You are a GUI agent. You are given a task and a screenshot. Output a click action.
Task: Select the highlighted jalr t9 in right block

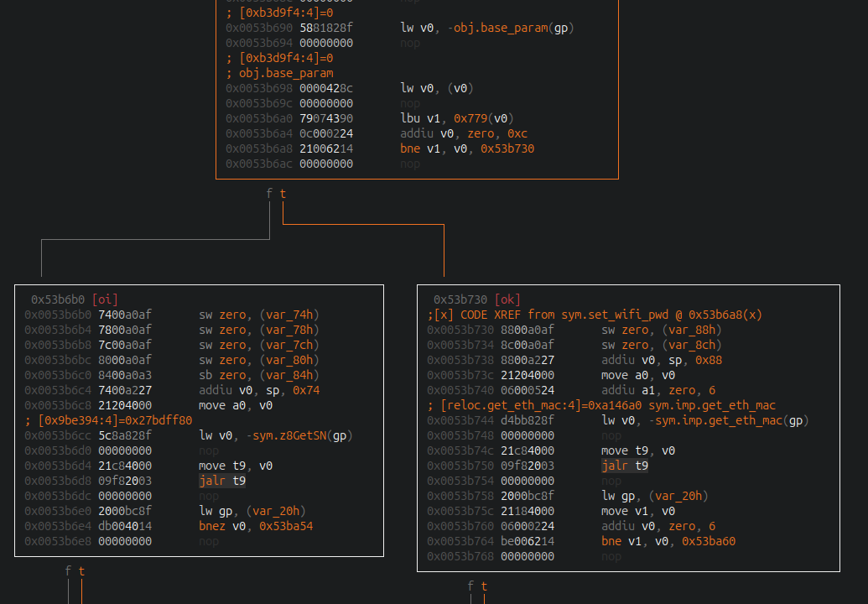coord(625,466)
